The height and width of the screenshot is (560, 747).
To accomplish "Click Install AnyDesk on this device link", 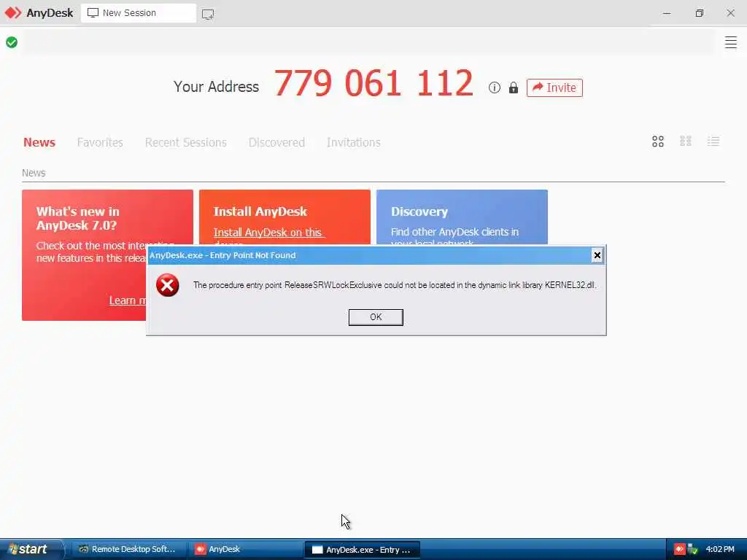I will point(268,233).
